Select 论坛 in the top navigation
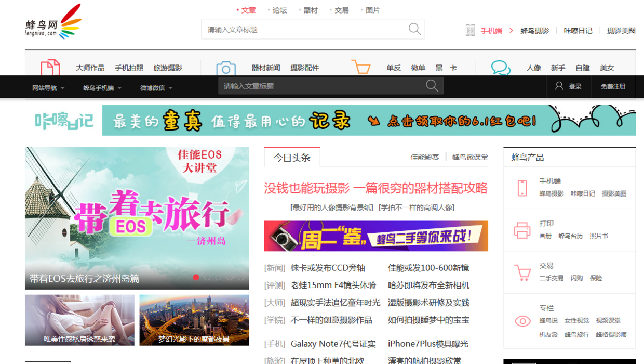Viewport: 644px width, 364px height. point(279,9)
